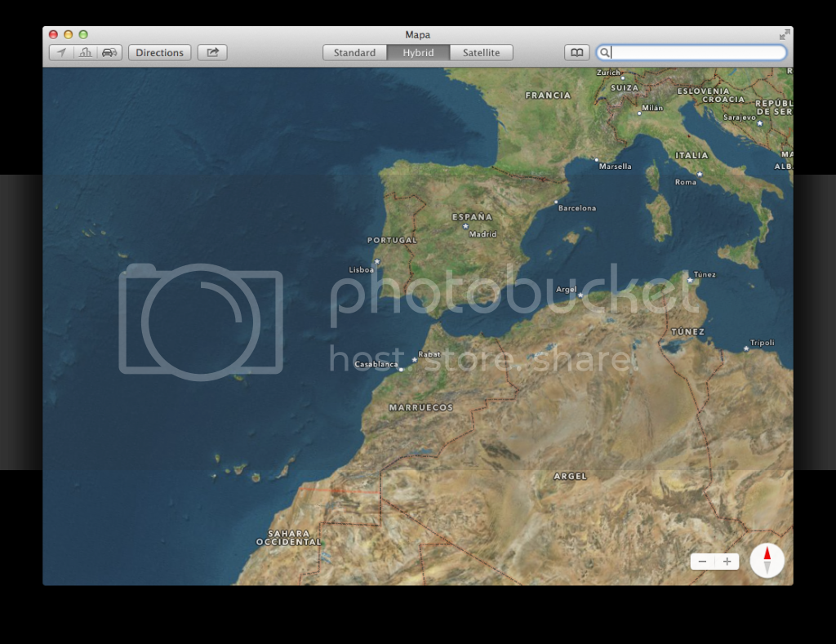Enter full screen with the corner arrows icon
The height and width of the screenshot is (644, 836).
coord(785,34)
